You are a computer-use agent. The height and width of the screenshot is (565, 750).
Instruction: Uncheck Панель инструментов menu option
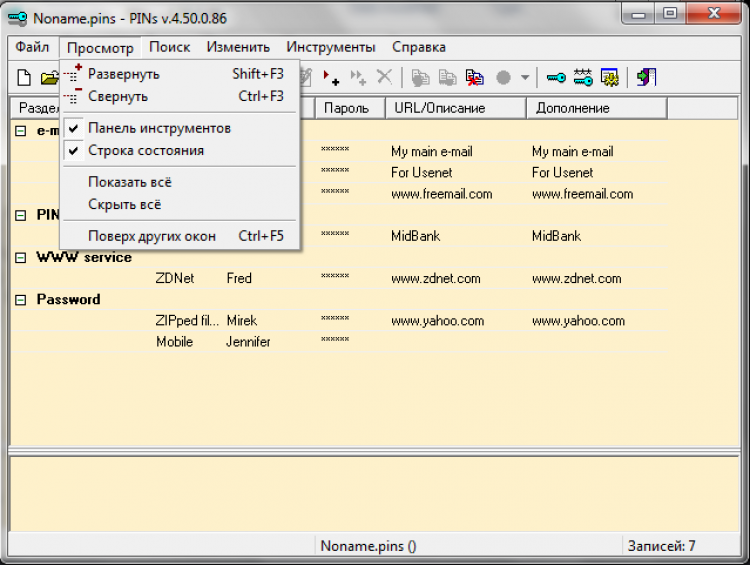tap(179, 128)
